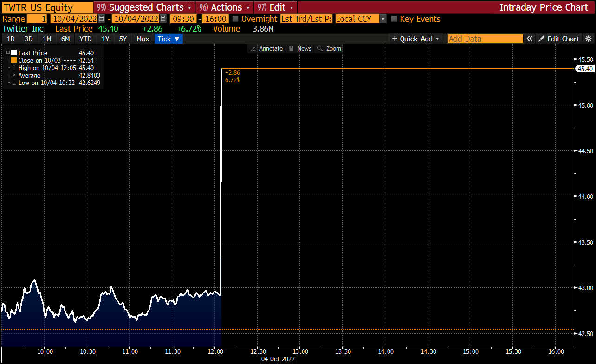Open the Actions menu
The width and height of the screenshot is (596, 364).
[x=225, y=7]
